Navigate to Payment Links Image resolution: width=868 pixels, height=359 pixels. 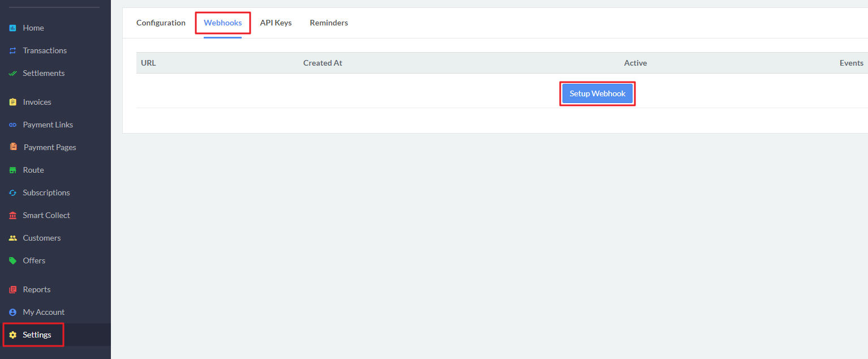(x=48, y=125)
